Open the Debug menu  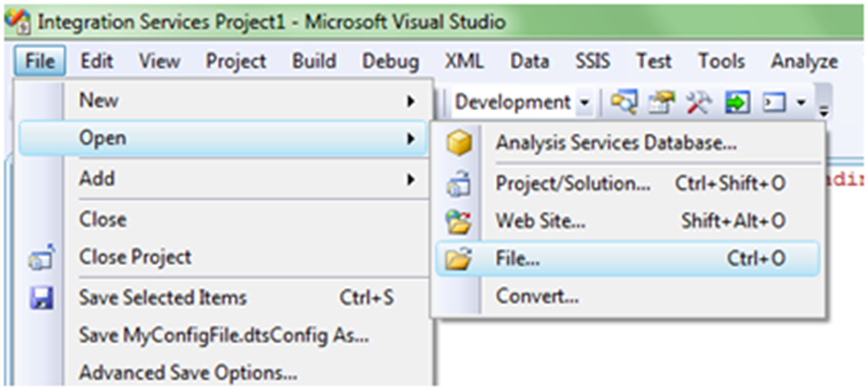(x=390, y=61)
